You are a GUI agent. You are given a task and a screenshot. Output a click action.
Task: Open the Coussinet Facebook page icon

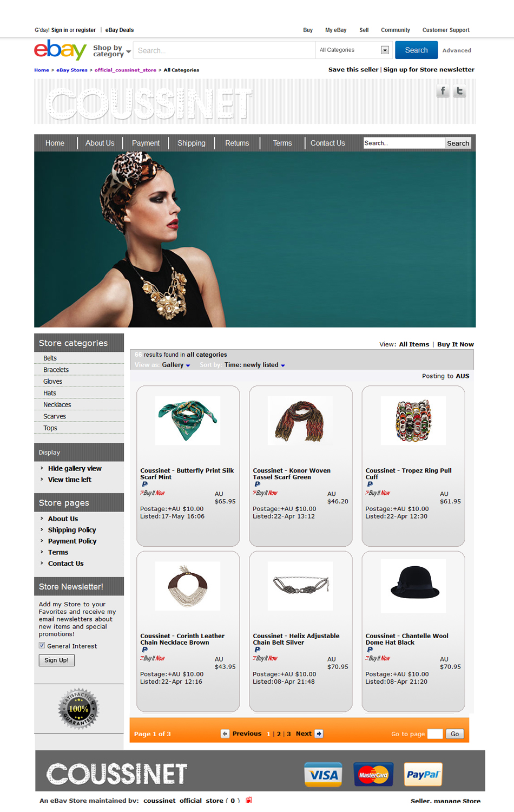(x=443, y=91)
